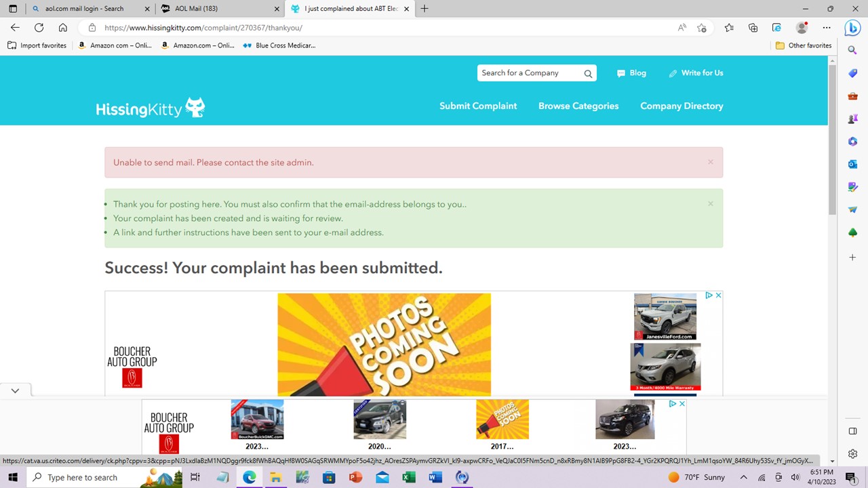Click the Write for Us pencil icon

click(x=673, y=73)
